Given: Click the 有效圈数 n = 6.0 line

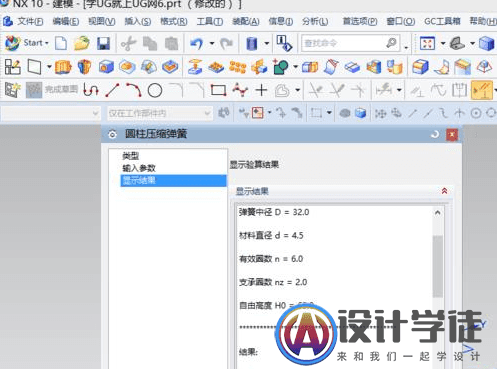Looking at the screenshot, I should pos(271,259).
